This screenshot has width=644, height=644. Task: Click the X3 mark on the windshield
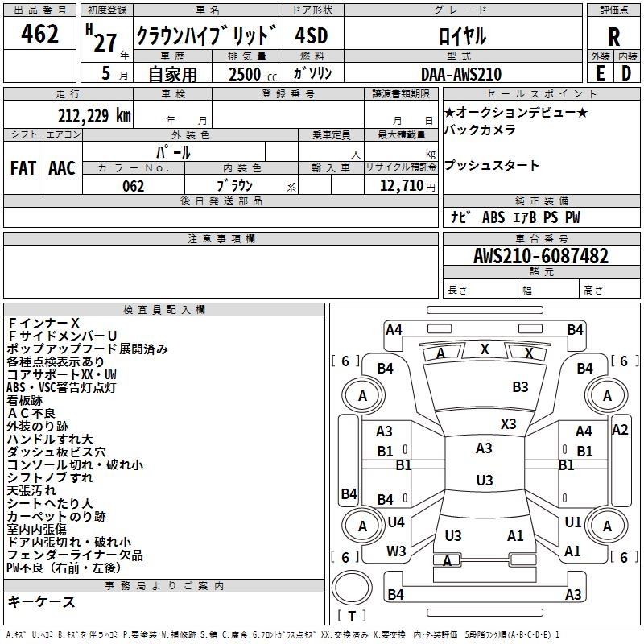[508, 423]
